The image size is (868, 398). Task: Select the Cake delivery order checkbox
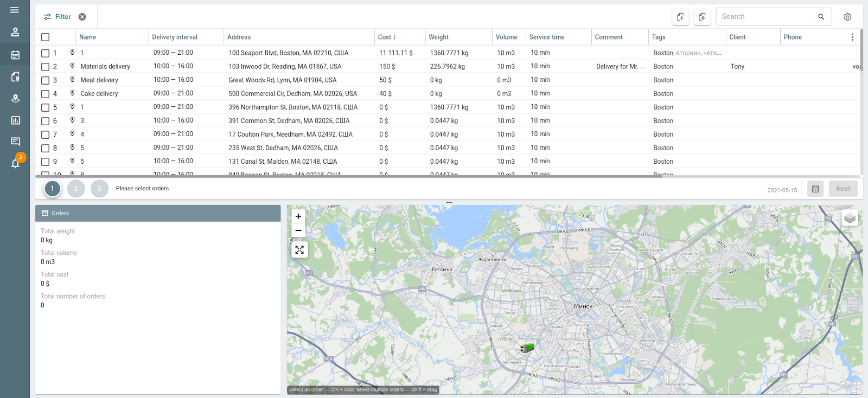pyautogui.click(x=46, y=94)
